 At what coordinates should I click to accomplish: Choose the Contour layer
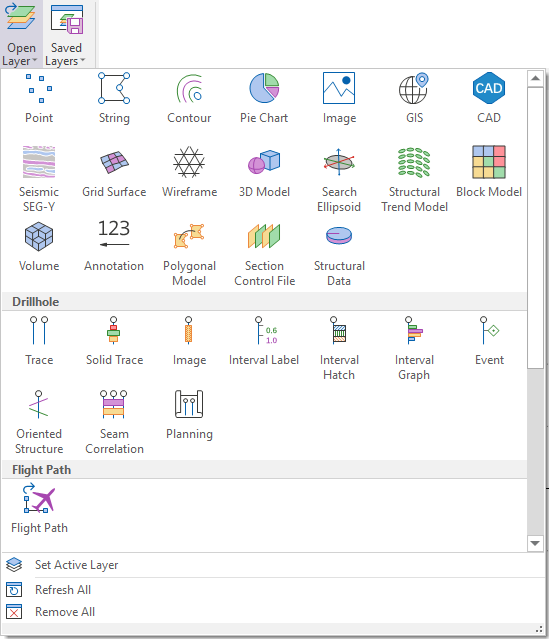pyautogui.click(x=189, y=99)
